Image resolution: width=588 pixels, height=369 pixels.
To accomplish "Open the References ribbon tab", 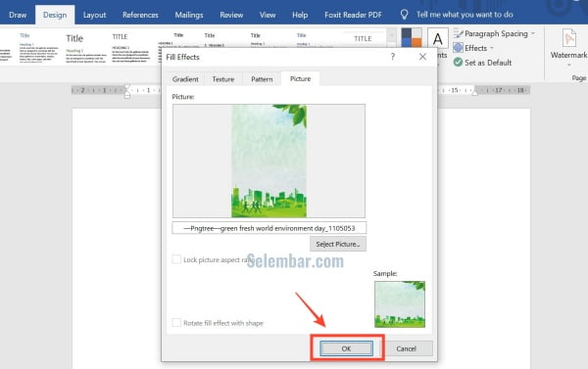I will tap(140, 15).
